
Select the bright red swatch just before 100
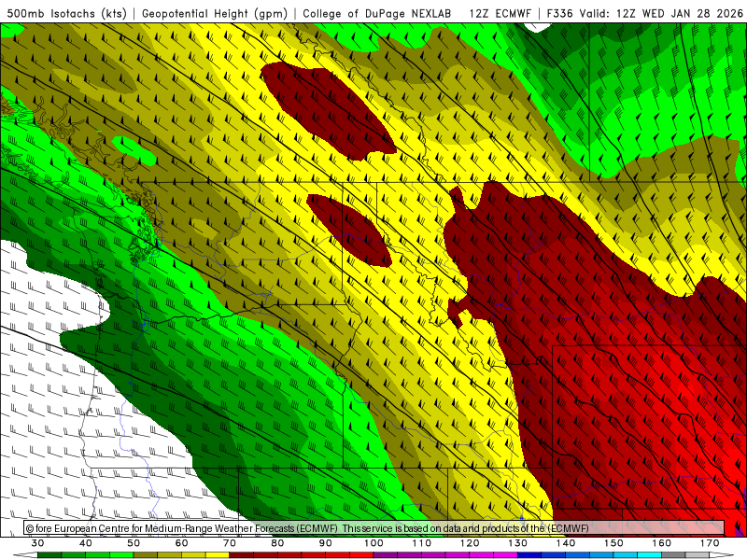tap(361, 555)
